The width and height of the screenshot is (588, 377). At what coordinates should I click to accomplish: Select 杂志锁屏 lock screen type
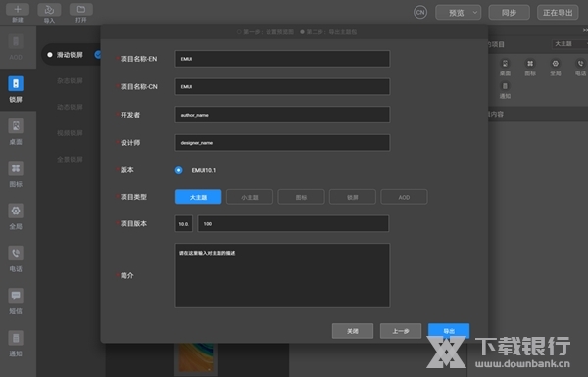coord(70,81)
